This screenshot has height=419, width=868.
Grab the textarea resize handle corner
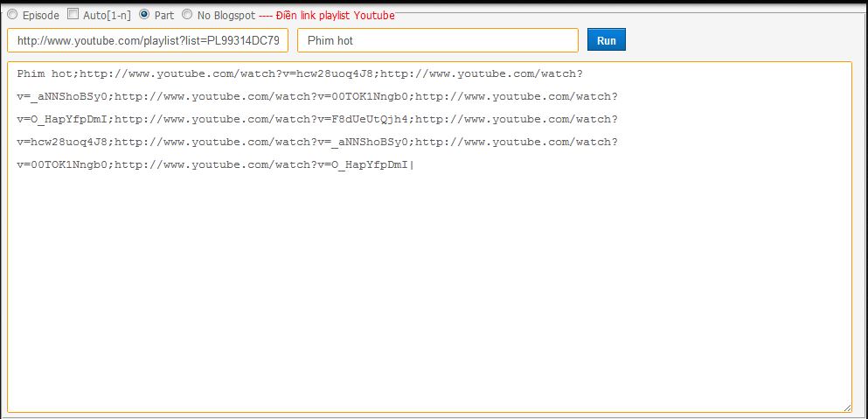pyautogui.click(x=847, y=408)
